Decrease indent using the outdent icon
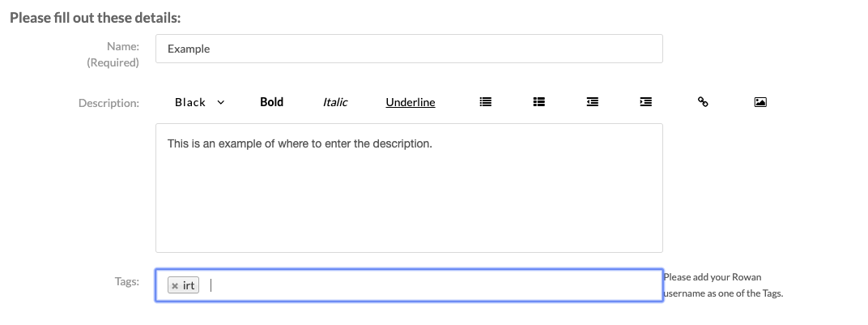868x325 pixels. click(x=593, y=102)
